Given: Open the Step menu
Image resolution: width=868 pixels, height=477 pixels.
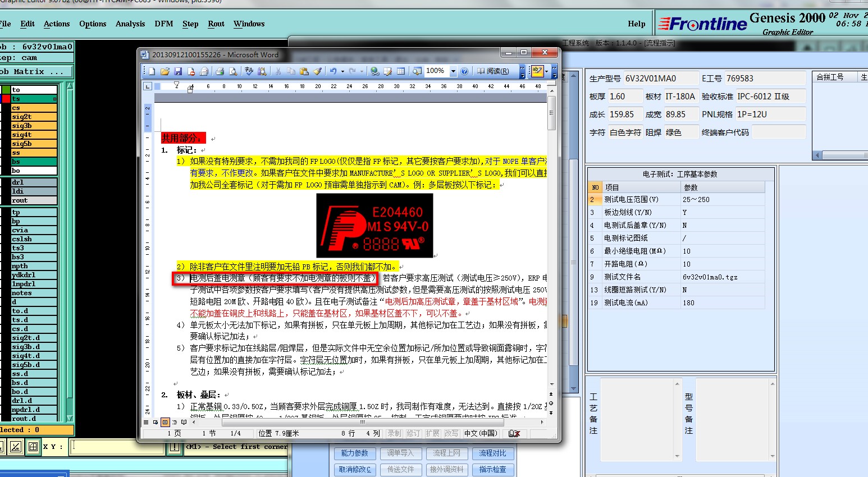Looking at the screenshot, I should point(190,24).
